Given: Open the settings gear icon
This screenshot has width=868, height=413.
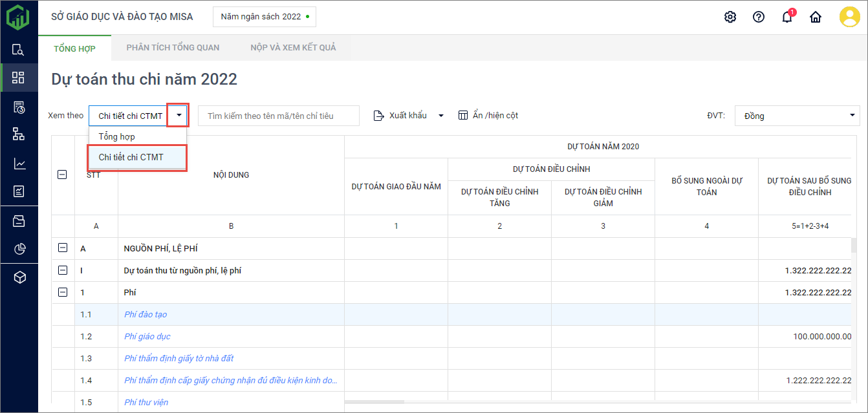Looking at the screenshot, I should [730, 17].
